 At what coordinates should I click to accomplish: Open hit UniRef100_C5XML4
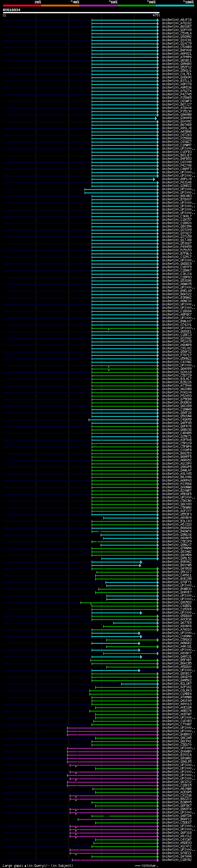177,33
